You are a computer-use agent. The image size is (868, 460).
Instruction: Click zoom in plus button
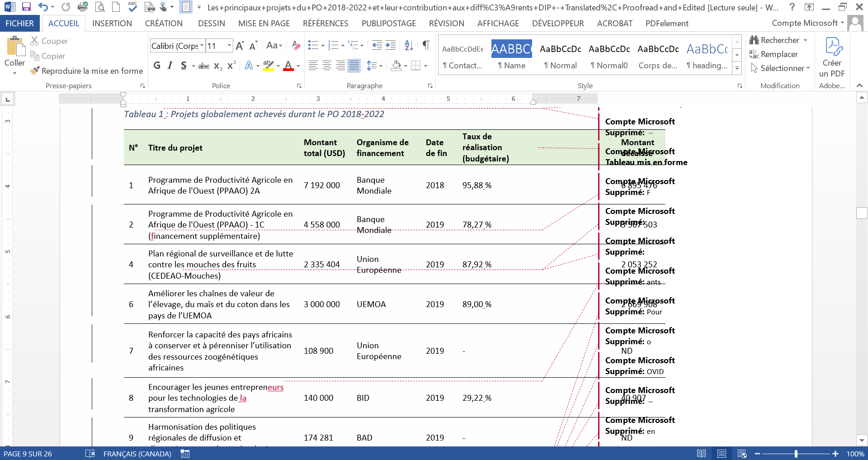click(x=835, y=454)
